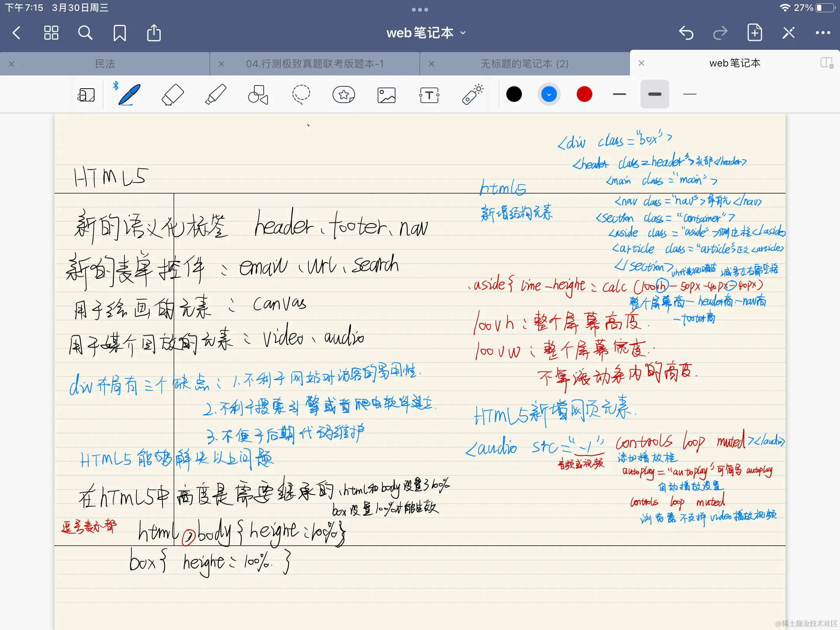840x630 pixels.
Task: Activate the laser pointer tool
Action: pyautogui.click(x=472, y=94)
